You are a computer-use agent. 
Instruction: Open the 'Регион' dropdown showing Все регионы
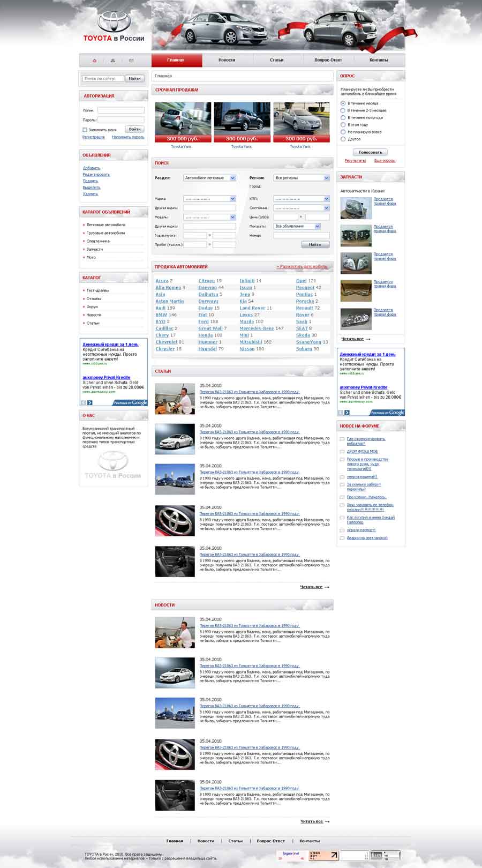pos(302,178)
